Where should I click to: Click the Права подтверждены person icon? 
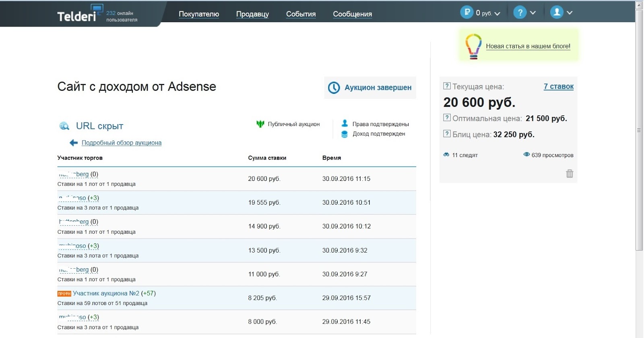[345, 123]
